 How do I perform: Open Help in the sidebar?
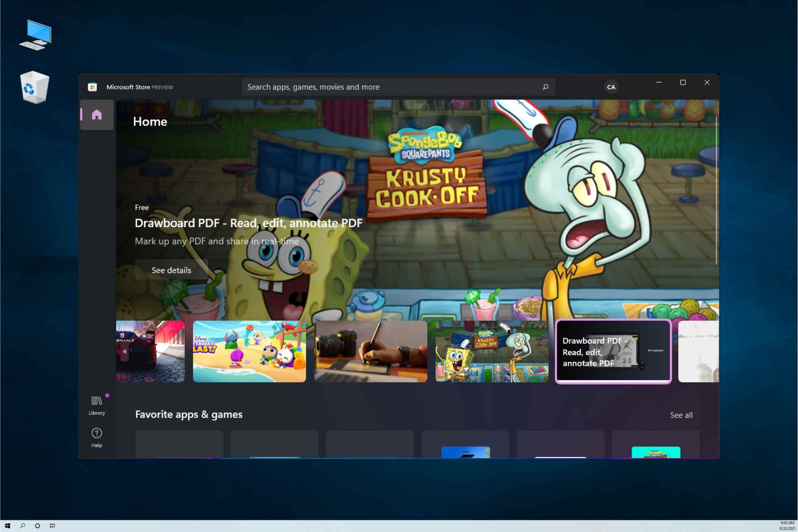click(x=97, y=438)
